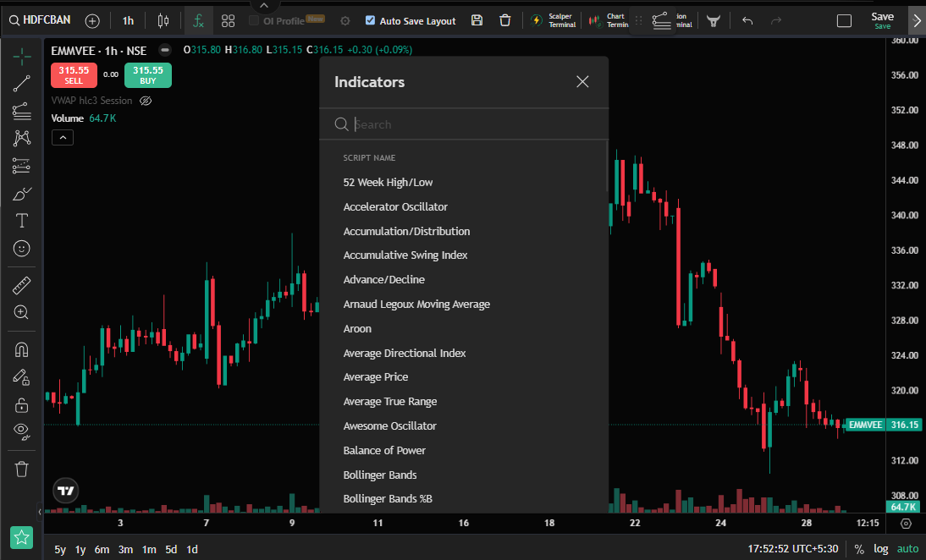Viewport: 926px width, 560px height.
Task: Toggle stay in drawing mode
Action: pyautogui.click(x=22, y=377)
